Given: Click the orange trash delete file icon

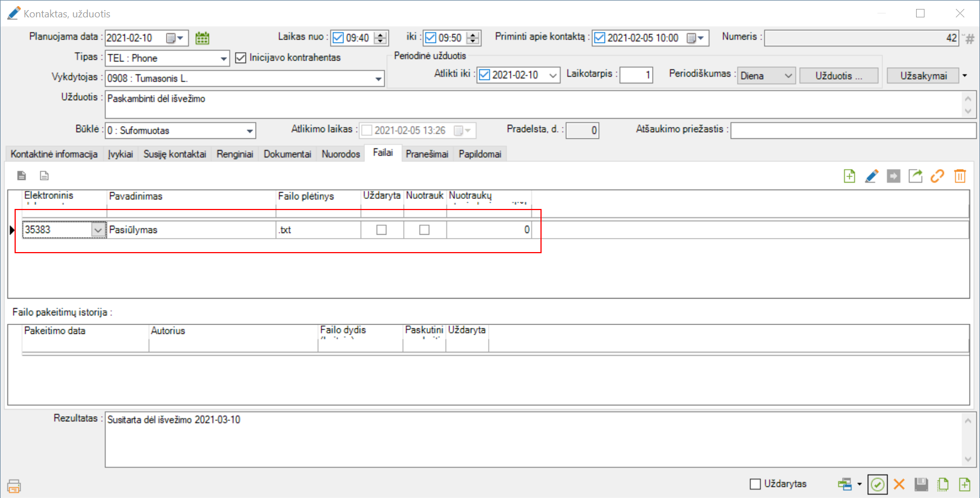Looking at the screenshot, I should (960, 176).
